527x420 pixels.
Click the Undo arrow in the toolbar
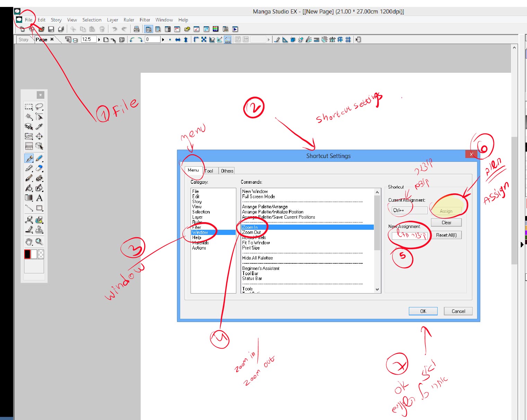pos(115,29)
